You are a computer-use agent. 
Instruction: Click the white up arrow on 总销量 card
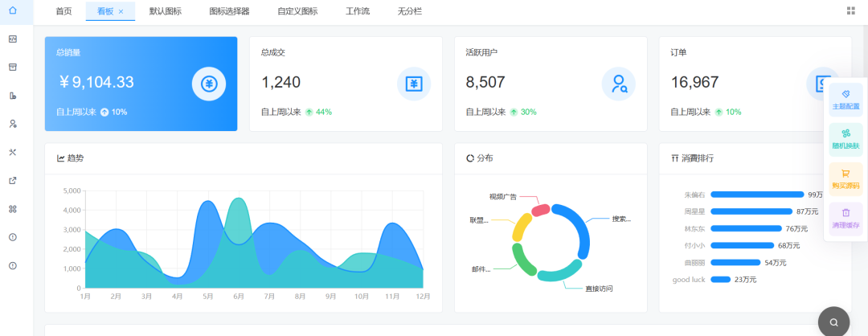[104, 112]
